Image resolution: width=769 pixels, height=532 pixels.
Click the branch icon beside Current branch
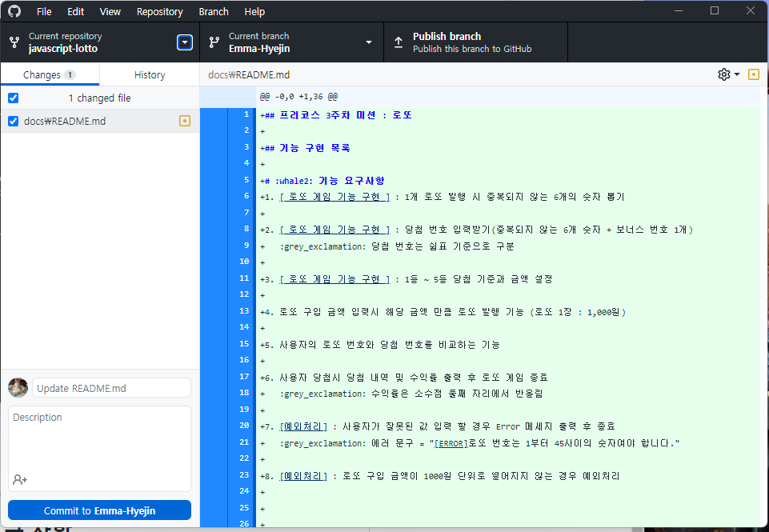214,42
